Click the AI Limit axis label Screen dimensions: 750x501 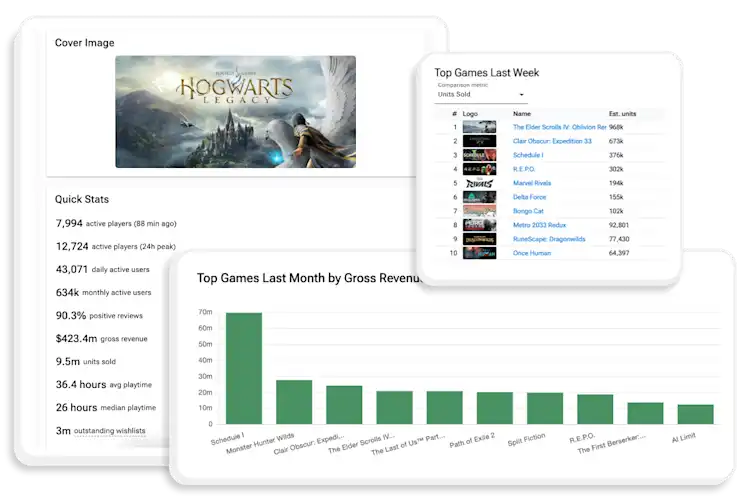coord(684,437)
